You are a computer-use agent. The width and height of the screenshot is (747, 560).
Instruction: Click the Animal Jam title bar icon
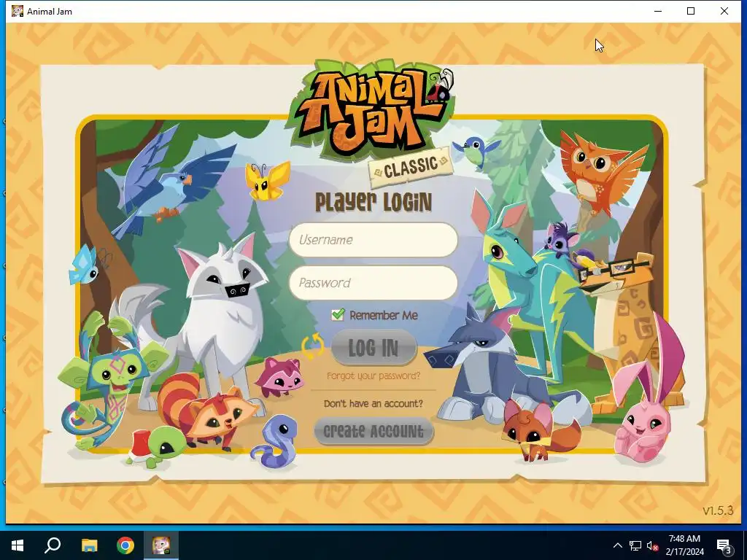[18, 11]
